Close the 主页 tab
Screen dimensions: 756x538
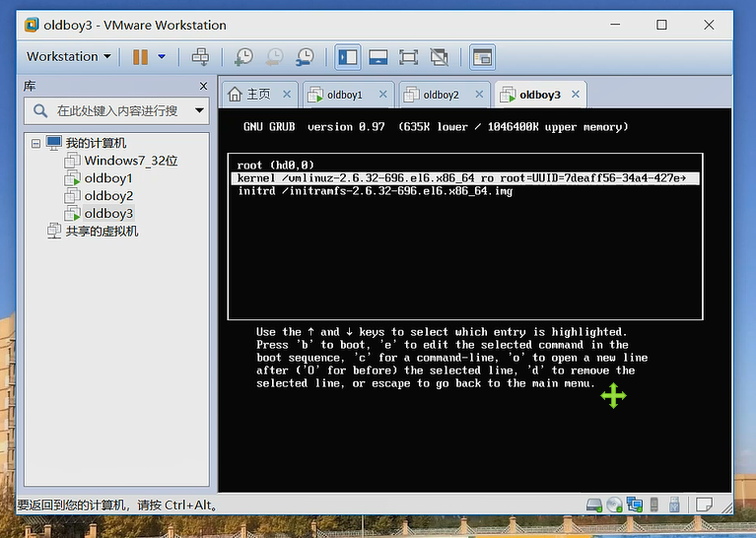point(287,94)
